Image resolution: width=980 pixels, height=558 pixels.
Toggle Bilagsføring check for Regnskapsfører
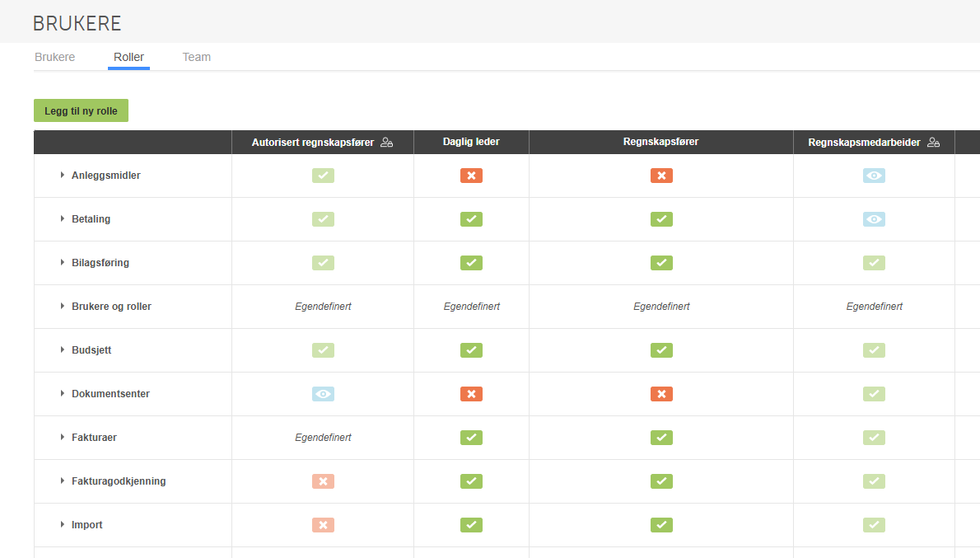click(x=661, y=263)
